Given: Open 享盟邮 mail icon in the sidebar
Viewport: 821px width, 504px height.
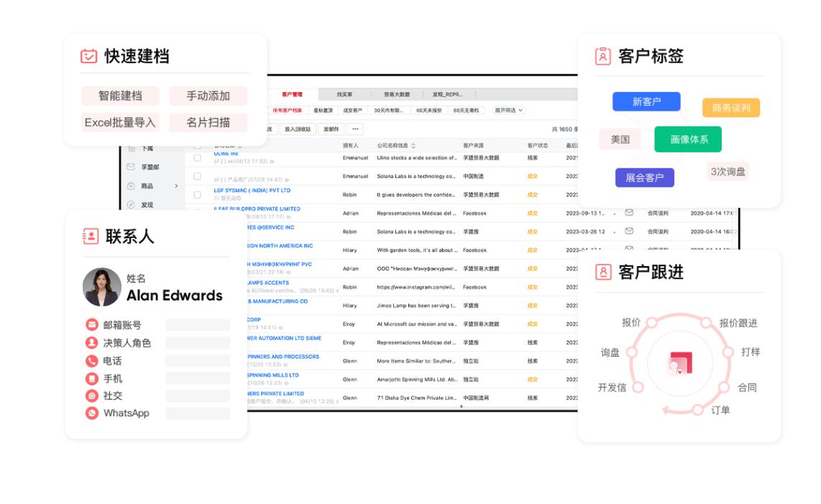Looking at the screenshot, I should coord(131,167).
